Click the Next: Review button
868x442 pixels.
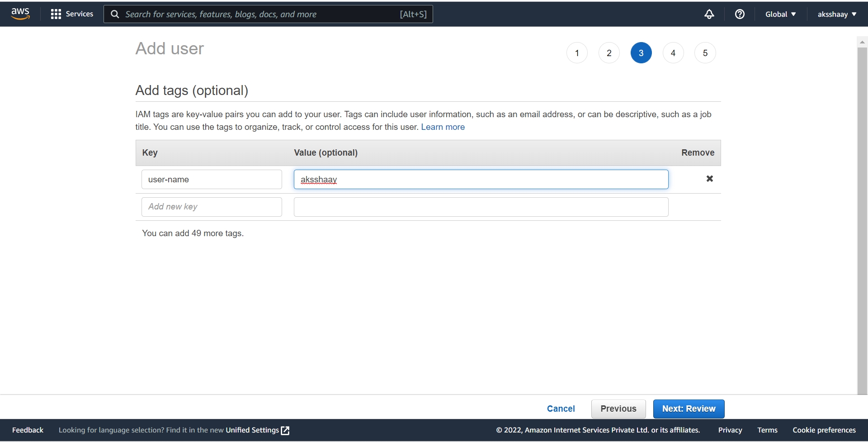click(x=689, y=409)
